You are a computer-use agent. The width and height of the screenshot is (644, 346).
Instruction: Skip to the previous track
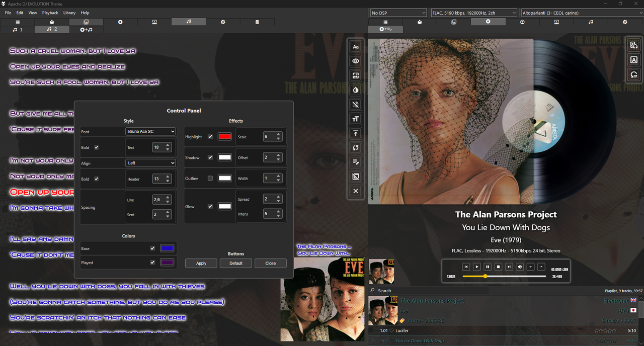466,267
